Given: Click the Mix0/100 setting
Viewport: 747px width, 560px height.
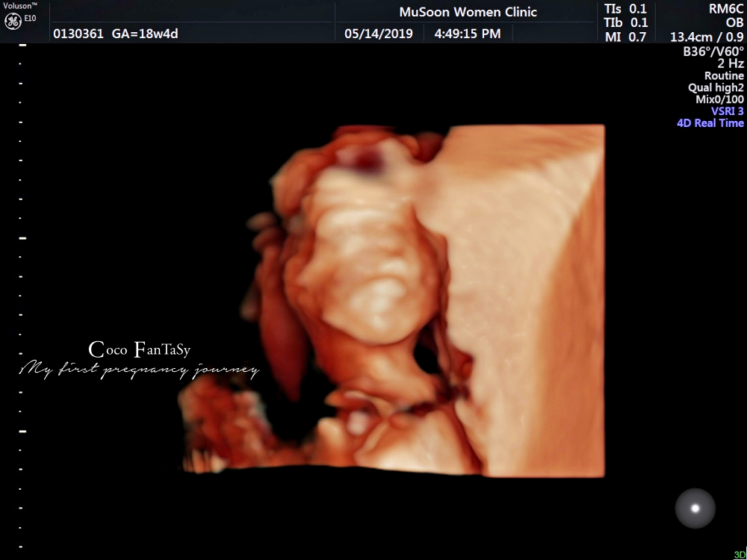Looking at the screenshot, I should 719,99.
